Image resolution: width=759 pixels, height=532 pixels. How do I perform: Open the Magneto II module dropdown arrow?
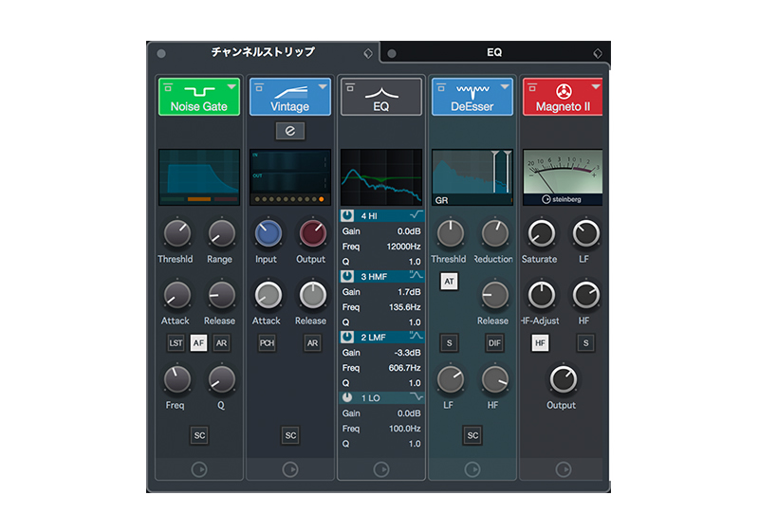click(x=596, y=86)
